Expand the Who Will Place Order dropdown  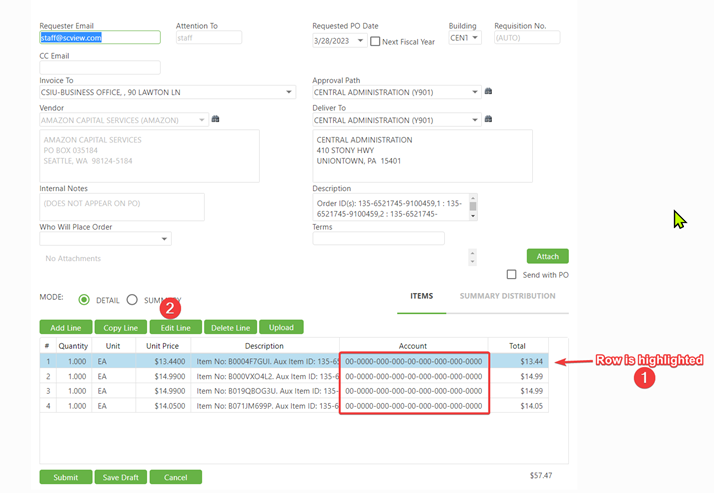tap(165, 239)
